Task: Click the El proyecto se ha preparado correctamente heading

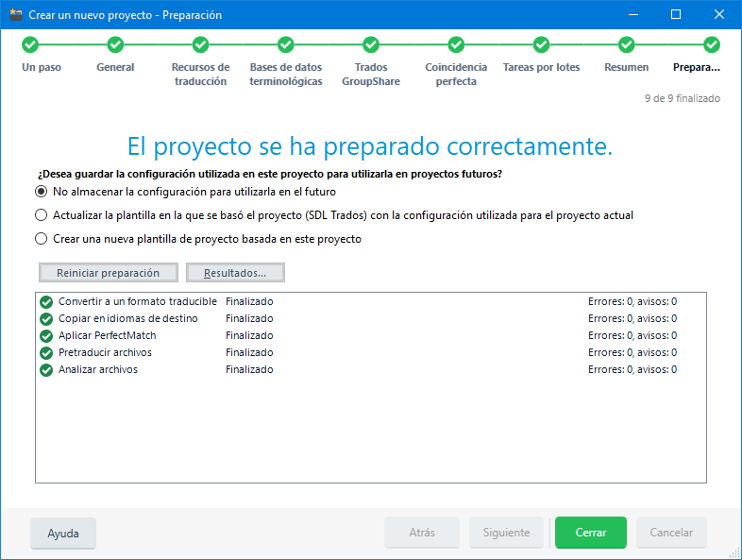Action: pyautogui.click(x=370, y=145)
